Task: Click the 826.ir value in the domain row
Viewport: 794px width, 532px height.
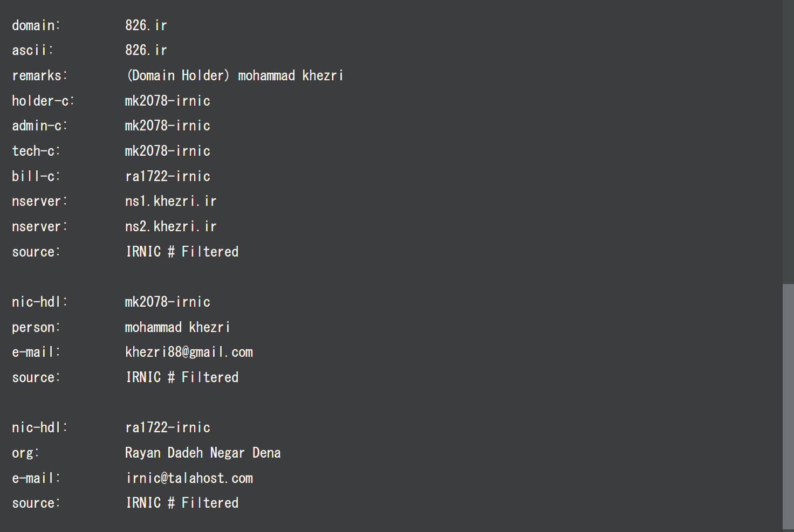Action: [146, 25]
